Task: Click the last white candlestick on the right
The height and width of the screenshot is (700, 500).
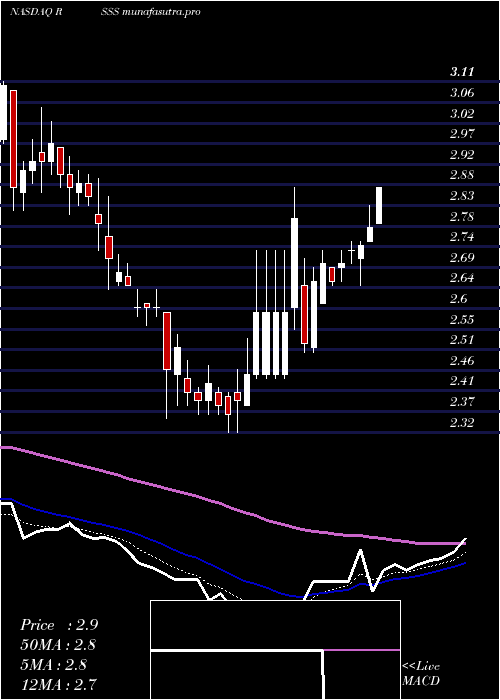Action: tap(379, 205)
